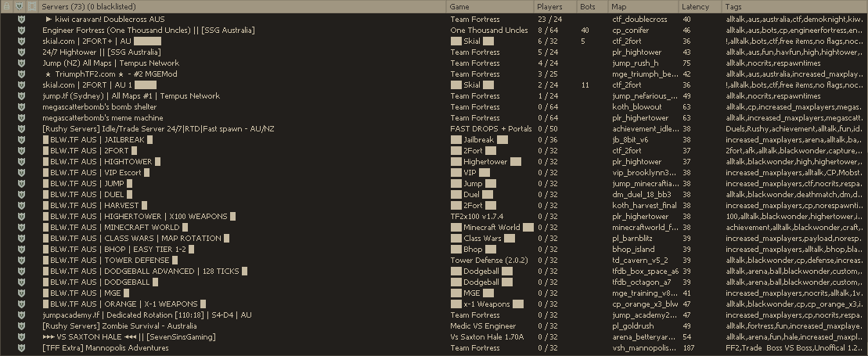
Task: Click VAC shield beside jump.tf (Sydney) row
Action: [x=21, y=95]
